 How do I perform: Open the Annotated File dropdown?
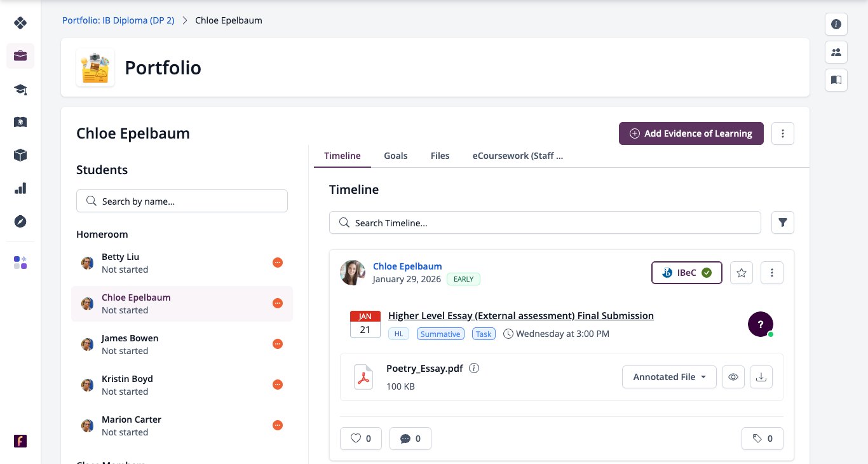coord(669,377)
